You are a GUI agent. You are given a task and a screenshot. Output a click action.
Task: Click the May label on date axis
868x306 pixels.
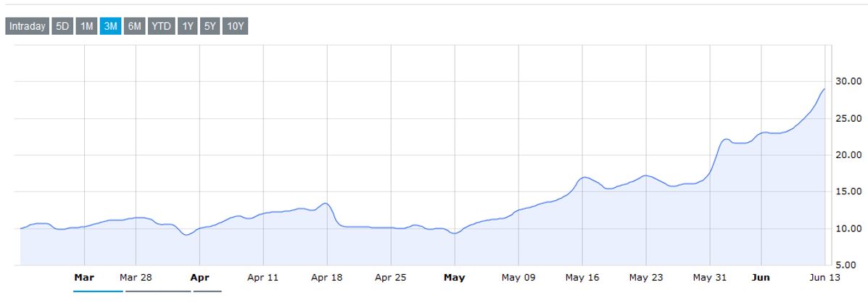tap(454, 277)
